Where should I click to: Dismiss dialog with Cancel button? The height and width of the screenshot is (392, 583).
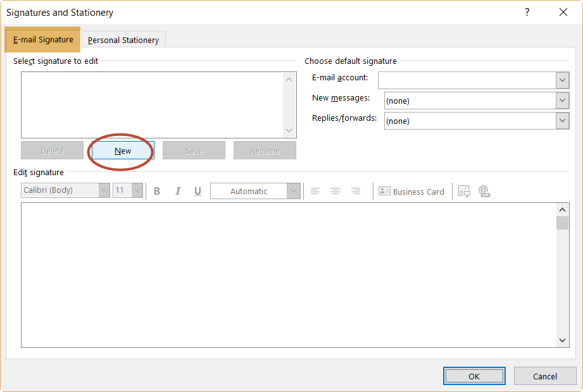click(x=545, y=376)
